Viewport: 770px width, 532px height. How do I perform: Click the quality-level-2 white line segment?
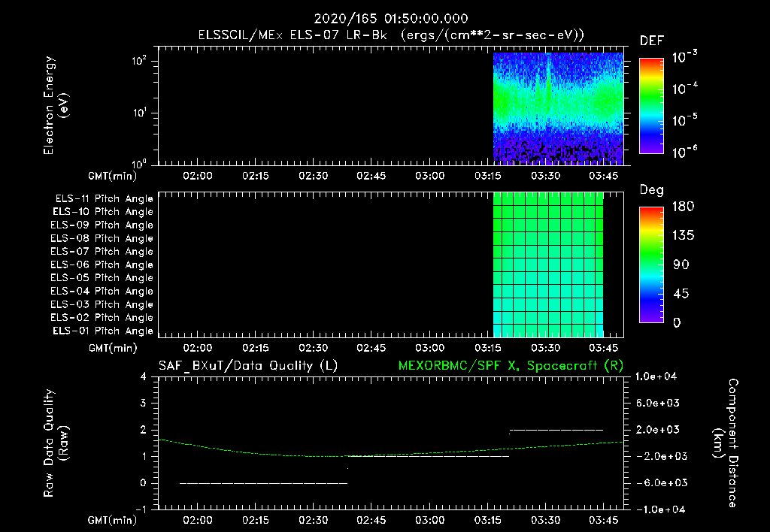(x=556, y=430)
